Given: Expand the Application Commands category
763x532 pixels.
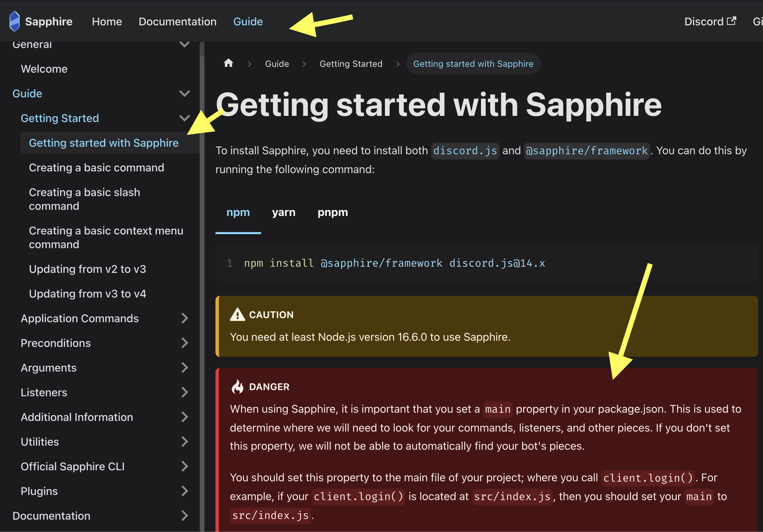Looking at the screenshot, I should coord(185,318).
